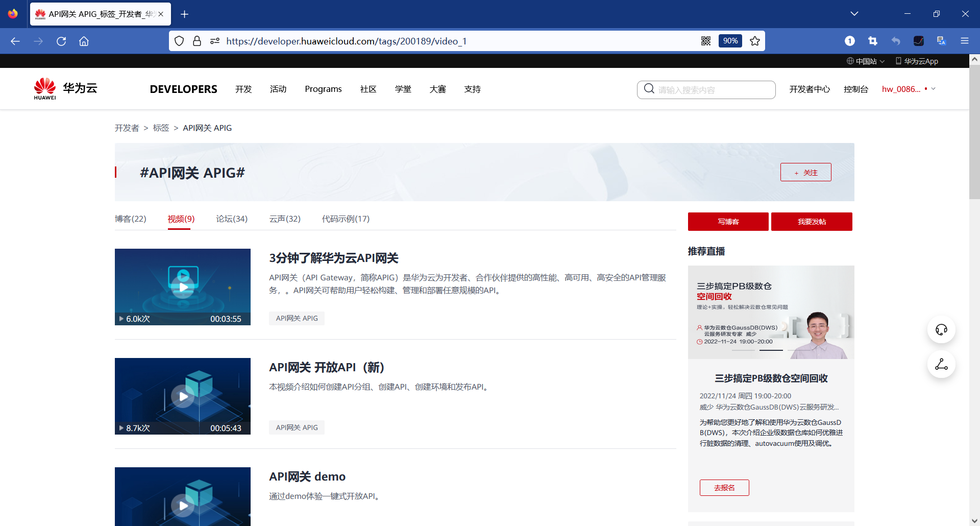Click the magnifier icon in the site search bar
Screen dimensions: 980x526
tap(649, 89)
